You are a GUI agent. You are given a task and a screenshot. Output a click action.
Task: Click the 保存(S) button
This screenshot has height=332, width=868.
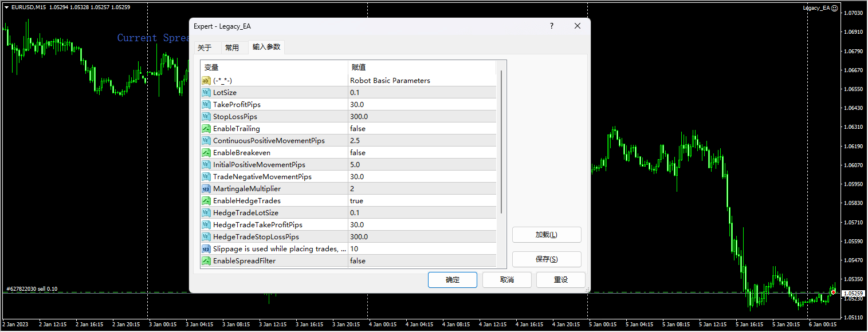546,259
